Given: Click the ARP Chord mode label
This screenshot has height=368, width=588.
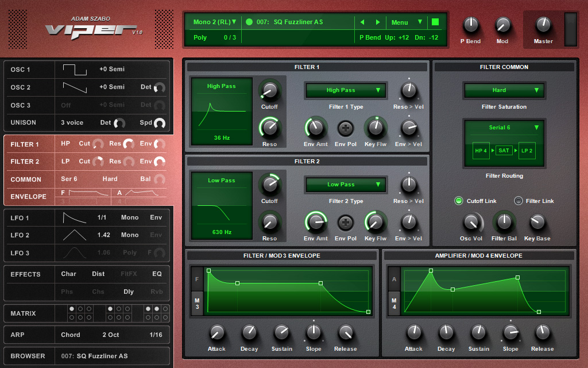Looking at the screenshot, I should coord(71,335).
